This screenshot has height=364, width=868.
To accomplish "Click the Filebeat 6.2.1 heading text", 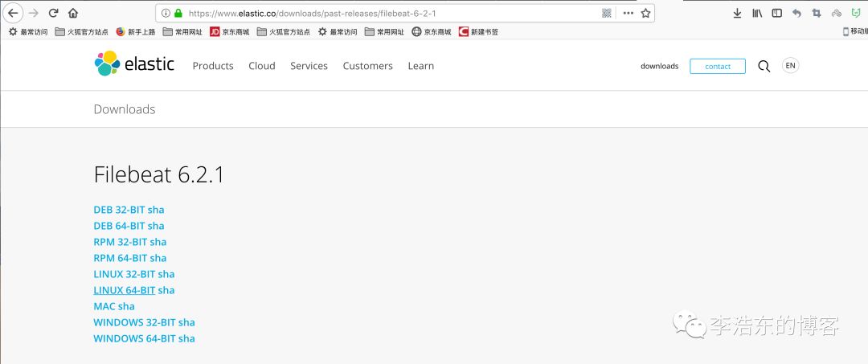I will point(159,175).
